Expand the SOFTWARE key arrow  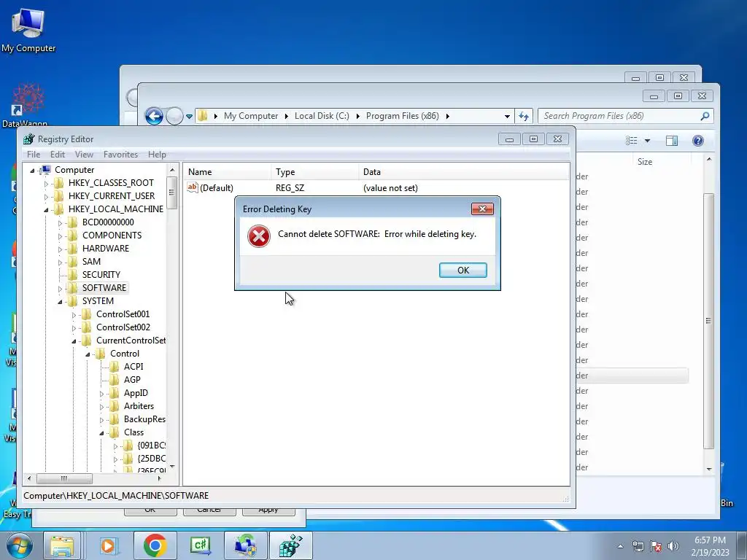(x=60, y=289)
